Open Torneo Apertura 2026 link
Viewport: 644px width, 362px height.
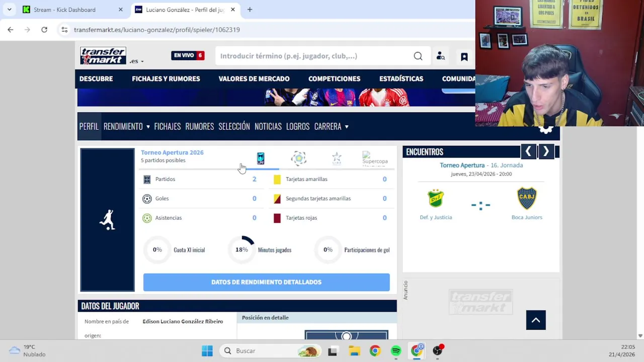tap(172, 152)
